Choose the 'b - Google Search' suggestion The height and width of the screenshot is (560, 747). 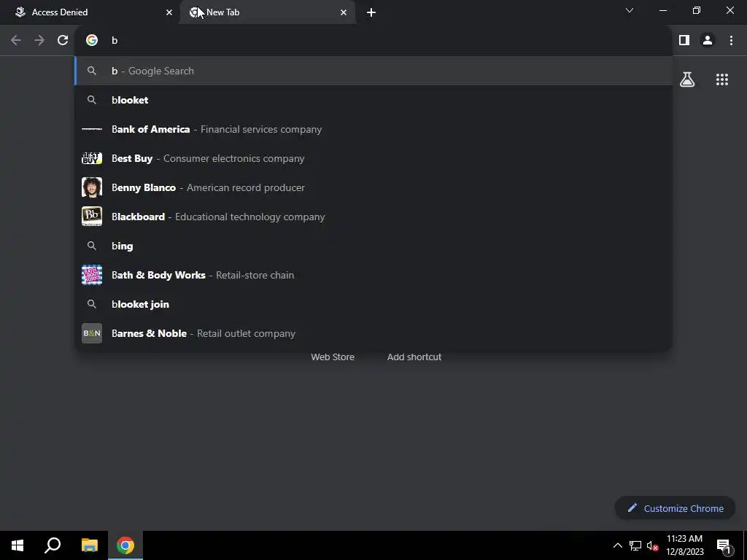pos(373,71)
